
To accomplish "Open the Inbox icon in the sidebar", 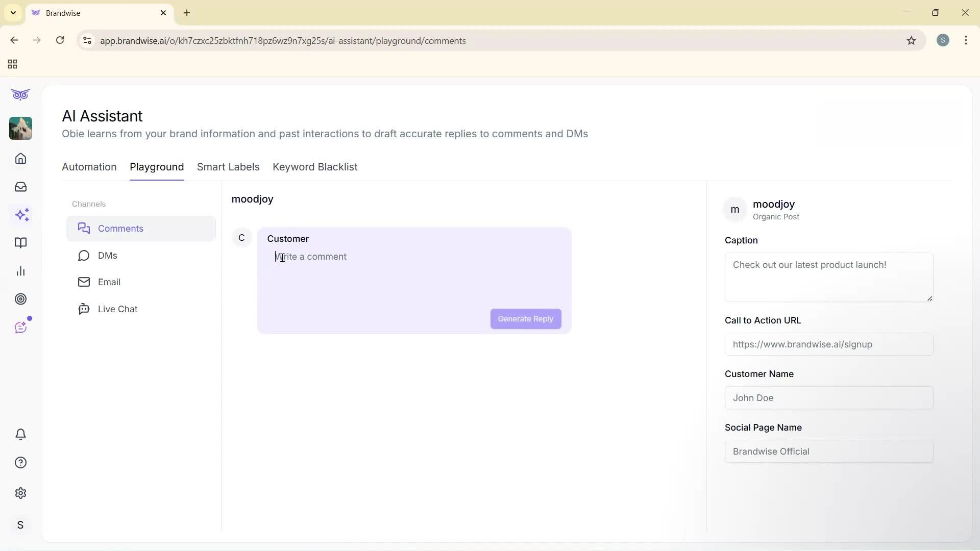I will [x=20, y=187].
